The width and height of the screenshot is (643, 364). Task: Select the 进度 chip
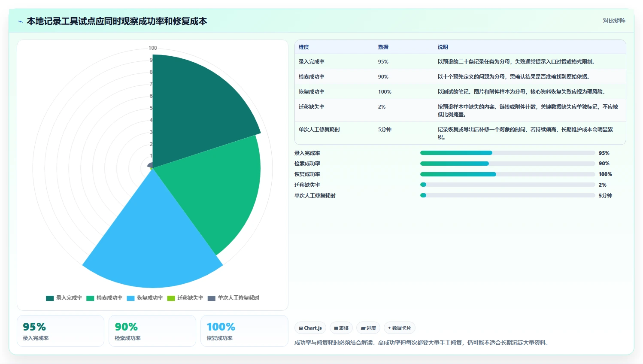pos(368,328)
